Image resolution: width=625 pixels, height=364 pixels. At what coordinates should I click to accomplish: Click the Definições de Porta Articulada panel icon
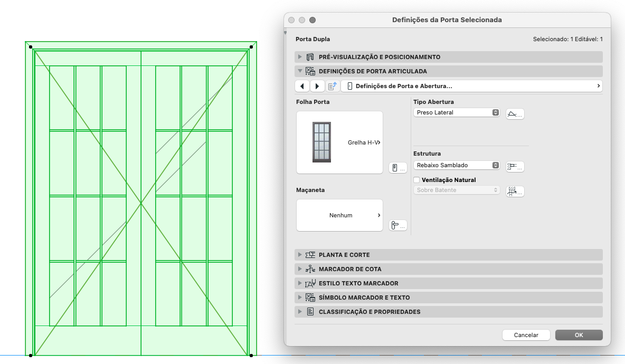(x=310, y=71)
